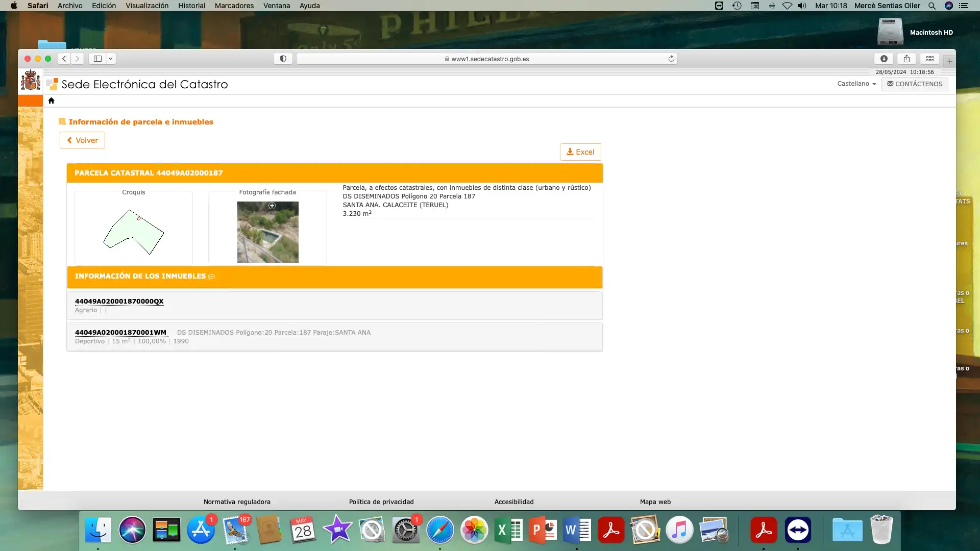The height and width of the screenshot is (551, 980).
Task: Open the sidebar options dropdown chevron
Action: click(x=110, y=59)
